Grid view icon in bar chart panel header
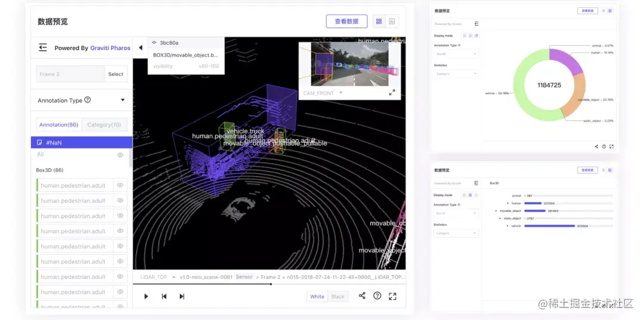Screen dimensions: 644x320 (x=603, y=170)
